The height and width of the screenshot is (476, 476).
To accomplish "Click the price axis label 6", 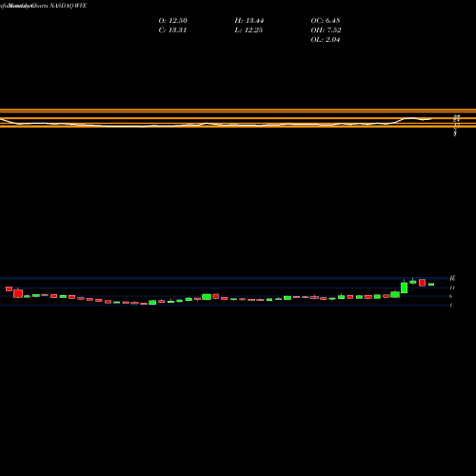I will [451, 296].
